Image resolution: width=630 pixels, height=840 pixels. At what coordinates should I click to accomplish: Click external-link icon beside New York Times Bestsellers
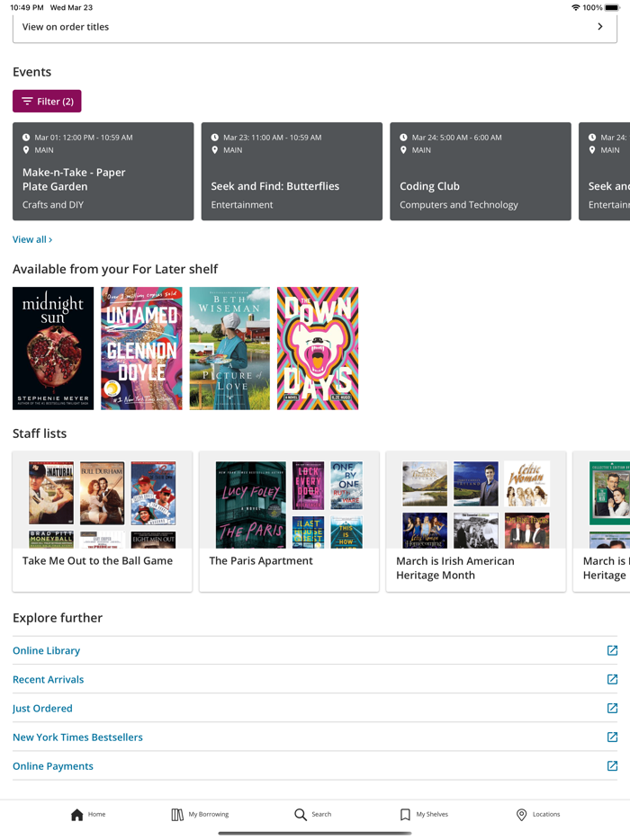click(x=612, y=737)
